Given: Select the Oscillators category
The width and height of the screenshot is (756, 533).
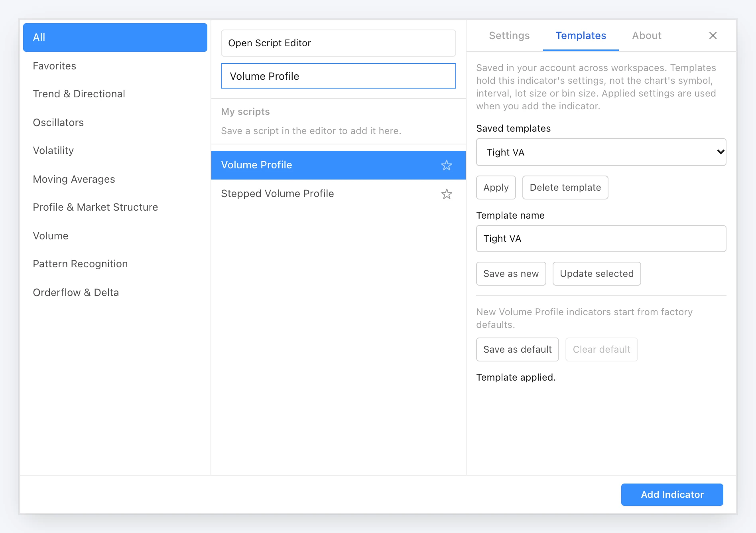Looking at the screenshot, I should 115,122.
